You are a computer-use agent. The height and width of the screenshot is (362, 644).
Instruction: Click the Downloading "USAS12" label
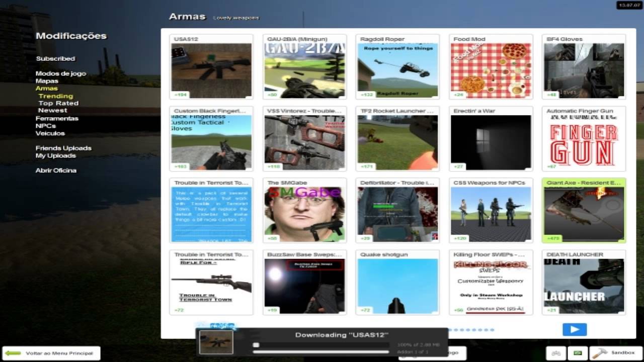coord(342,335)
